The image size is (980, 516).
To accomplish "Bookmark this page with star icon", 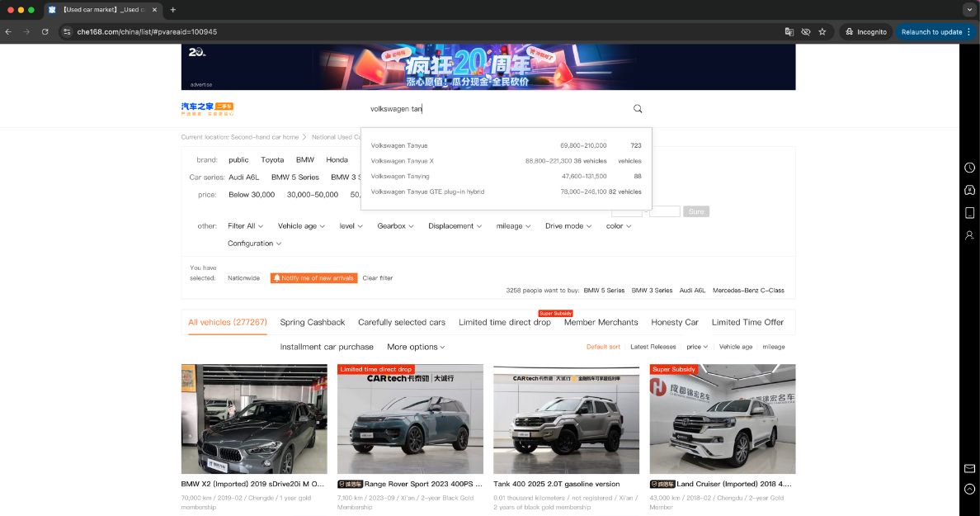I will tap(822, 32).
